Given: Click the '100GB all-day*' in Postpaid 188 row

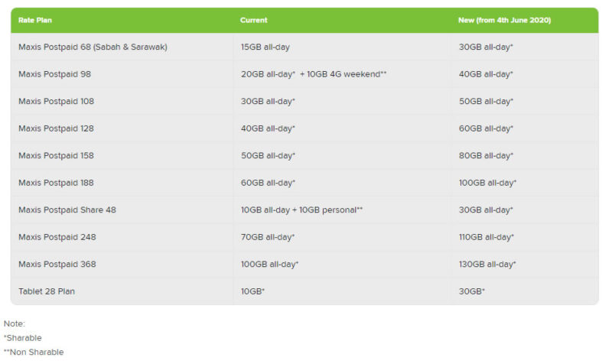Looking at the screenshot, I should (487, 183).
